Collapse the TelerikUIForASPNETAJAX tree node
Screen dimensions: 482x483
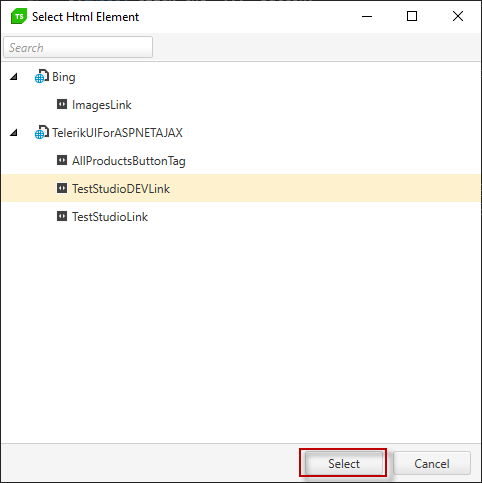[14, 133]
